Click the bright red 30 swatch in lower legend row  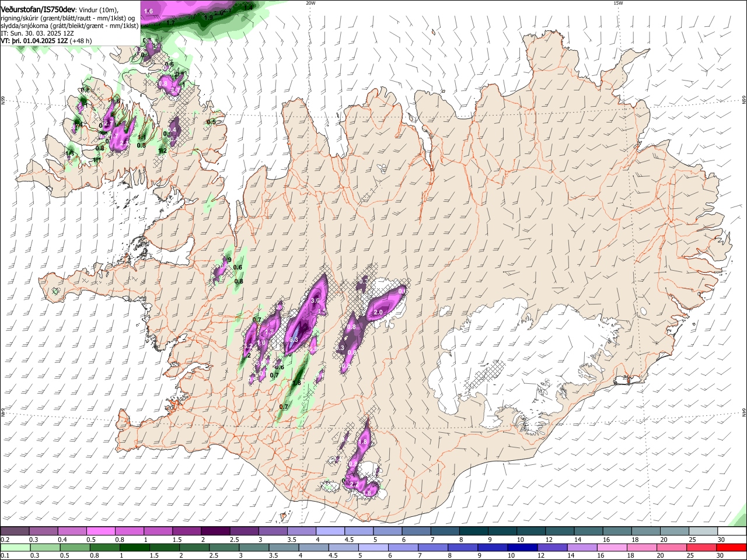click(732, 547)
